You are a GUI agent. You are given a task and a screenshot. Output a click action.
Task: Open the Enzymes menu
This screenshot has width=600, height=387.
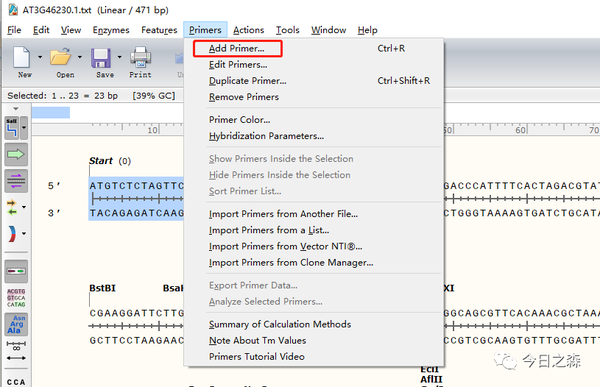pos(111,30)
